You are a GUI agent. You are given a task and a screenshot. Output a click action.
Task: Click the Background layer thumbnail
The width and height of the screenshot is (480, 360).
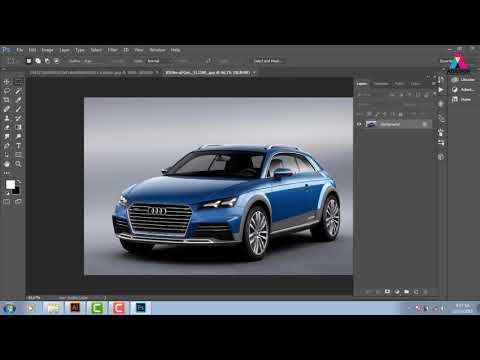pyautogui.click(x=371, y=124)
